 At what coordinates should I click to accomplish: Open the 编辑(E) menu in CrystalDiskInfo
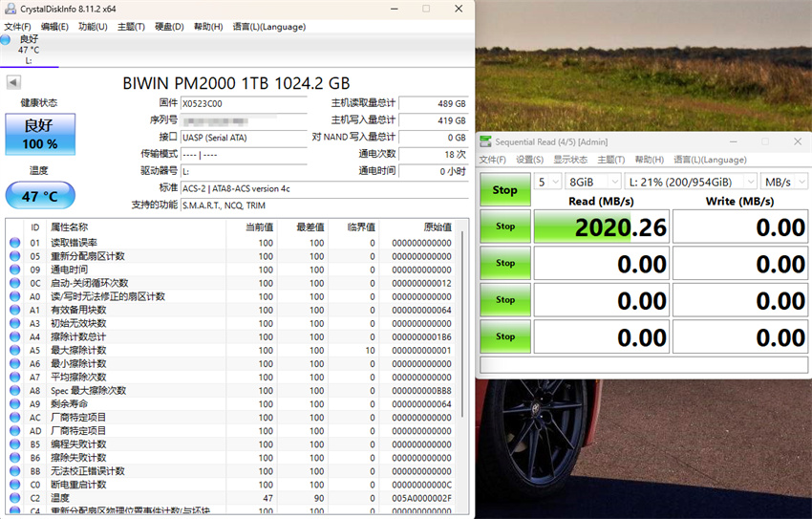(x=54, y=27)
